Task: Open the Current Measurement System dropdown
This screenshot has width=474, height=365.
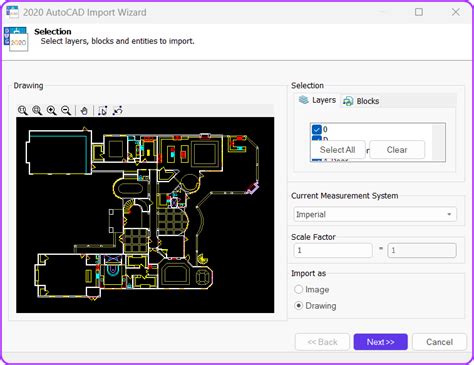Action: (x=375, y=214)
